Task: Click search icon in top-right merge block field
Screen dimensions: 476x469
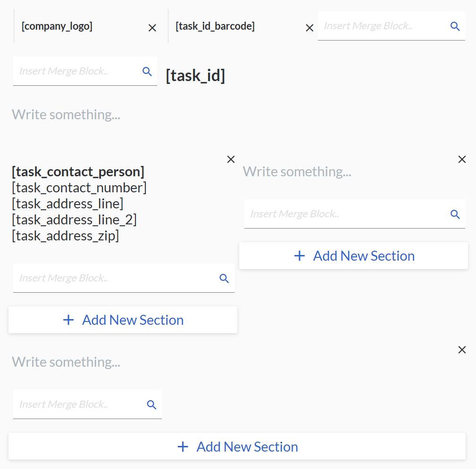Action: pyautogui.click(x=455, y=26)
